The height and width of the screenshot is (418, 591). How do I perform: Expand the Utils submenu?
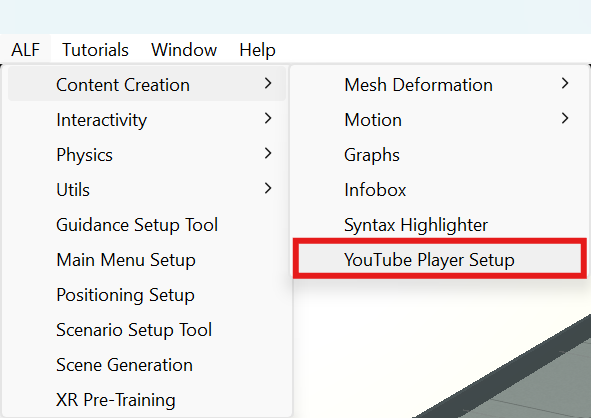pyautogui.click(x=147, y=190)
